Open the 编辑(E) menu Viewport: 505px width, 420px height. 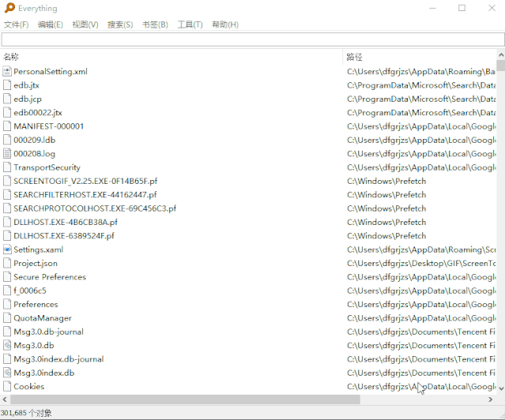[51, 24]
